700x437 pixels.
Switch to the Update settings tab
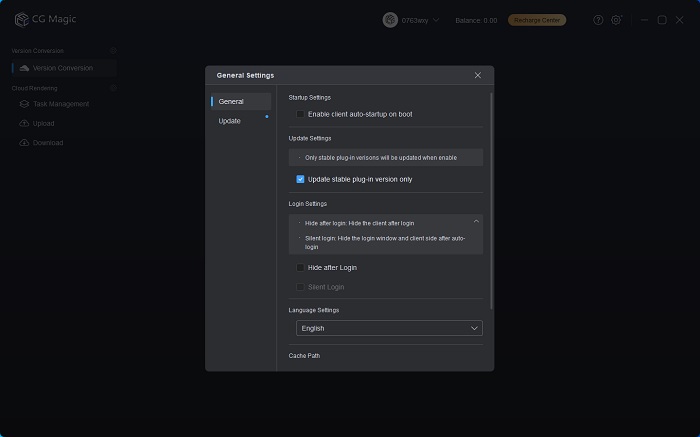(230, 121)
